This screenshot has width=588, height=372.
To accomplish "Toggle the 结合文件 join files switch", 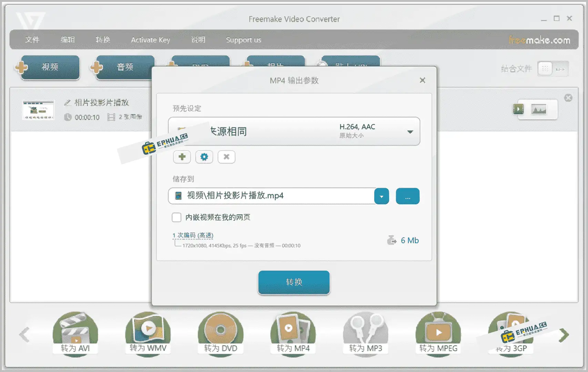I will click(x=553, y=69).
